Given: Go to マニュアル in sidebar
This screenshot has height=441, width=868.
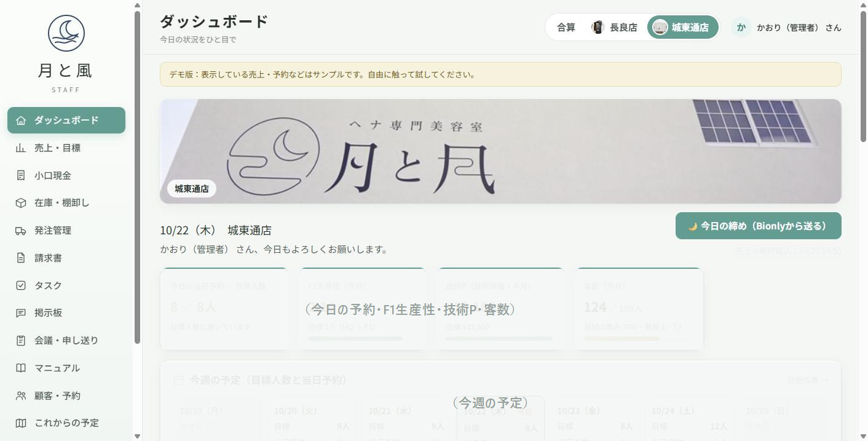Looking at the screenshot, I should pyautogui.click(x=66, y=368).
